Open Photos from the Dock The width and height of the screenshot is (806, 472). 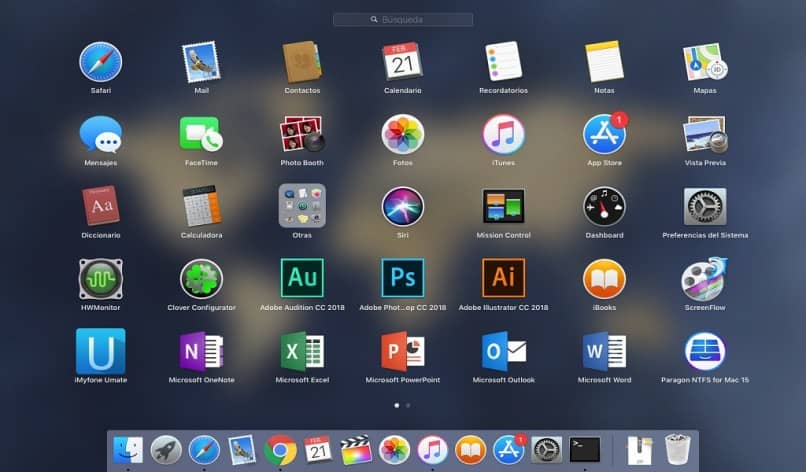pyautogui.click(x=394, y=450)
